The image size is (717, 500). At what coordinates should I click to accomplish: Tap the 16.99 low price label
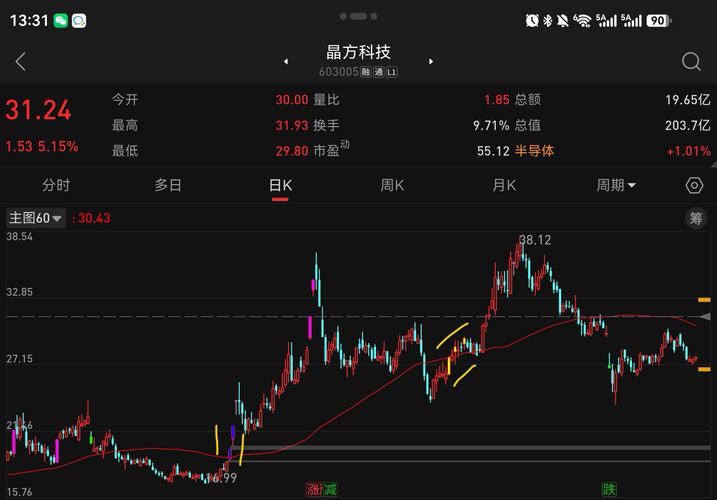tap(221, 478)
